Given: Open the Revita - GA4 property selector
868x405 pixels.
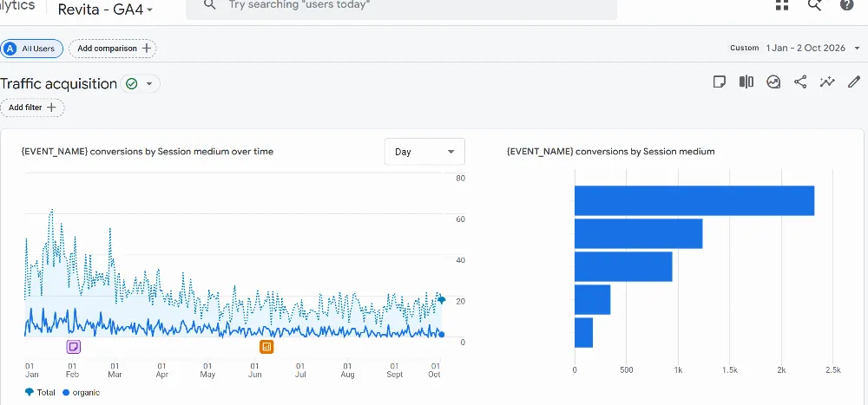Looking at the screenshot, I should coord(105,10).
